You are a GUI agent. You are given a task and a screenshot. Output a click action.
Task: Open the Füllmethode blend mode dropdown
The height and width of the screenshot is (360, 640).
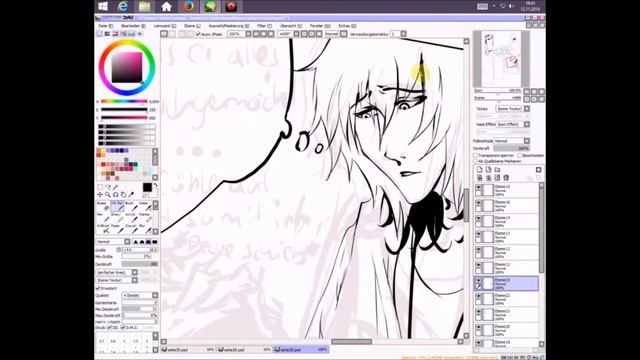coord(527,141)
